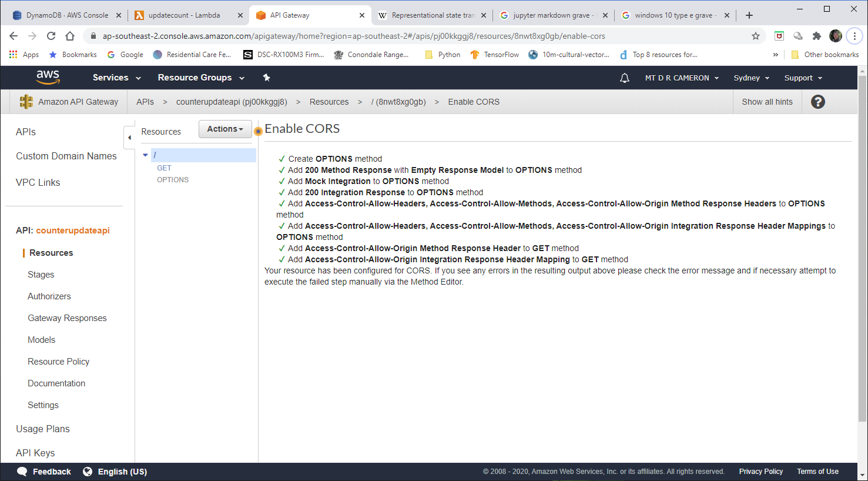
Task: Open Chrome three-dot menu
Action: [x=854, y=36]
